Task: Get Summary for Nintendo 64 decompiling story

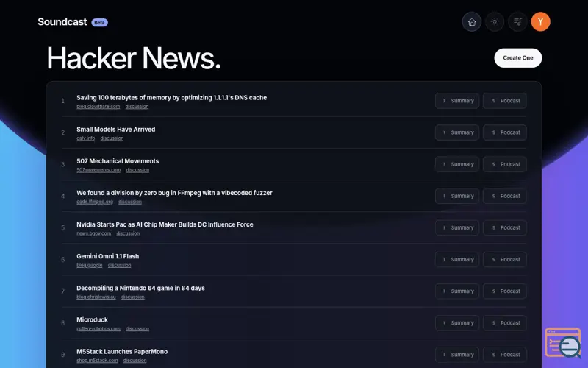Action: pos(457,291)
